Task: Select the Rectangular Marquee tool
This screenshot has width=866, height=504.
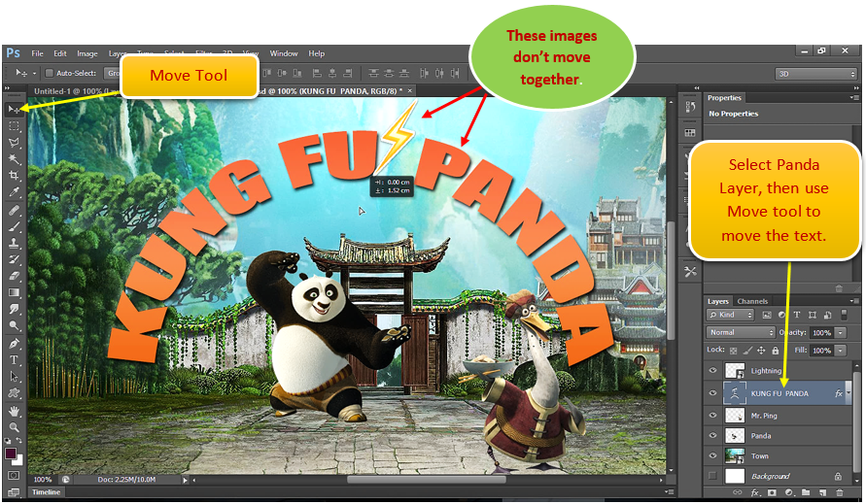Action: pos(14,126)
